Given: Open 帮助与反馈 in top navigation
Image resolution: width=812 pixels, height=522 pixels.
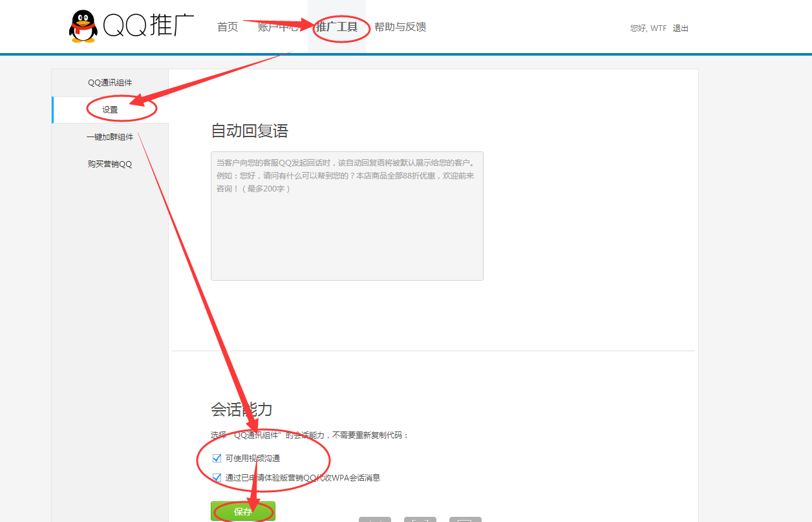Looking at the screenshot, I should [400, 27].
